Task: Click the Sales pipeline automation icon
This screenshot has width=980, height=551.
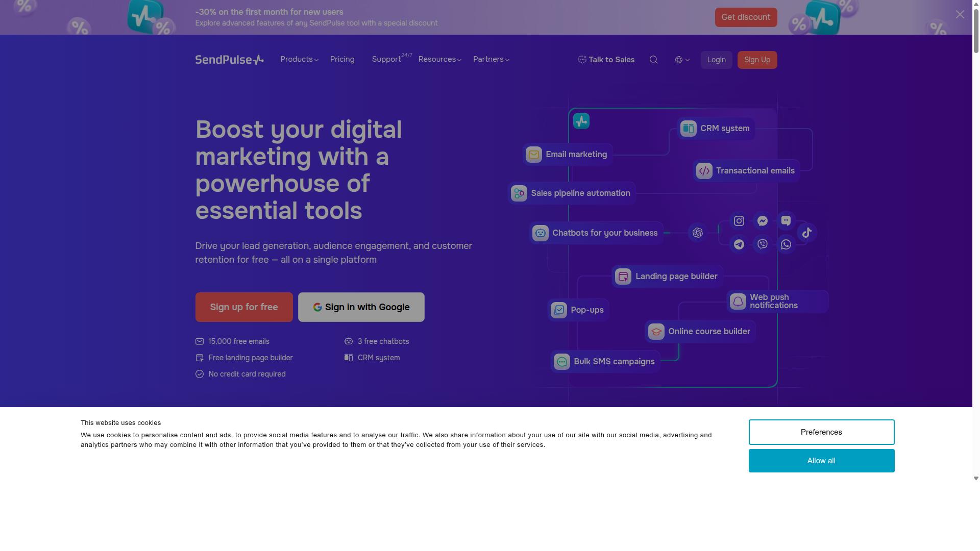Action: point(519,193)
